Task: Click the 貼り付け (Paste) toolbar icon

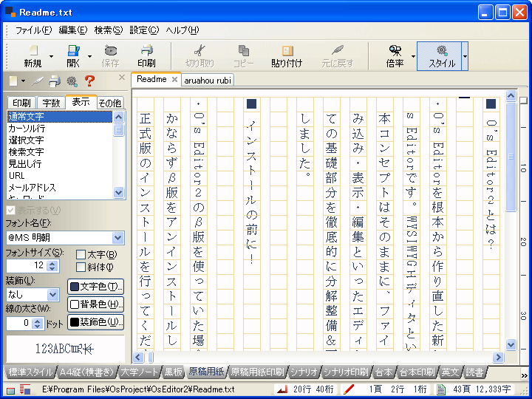Action: (x=287, y=51)
